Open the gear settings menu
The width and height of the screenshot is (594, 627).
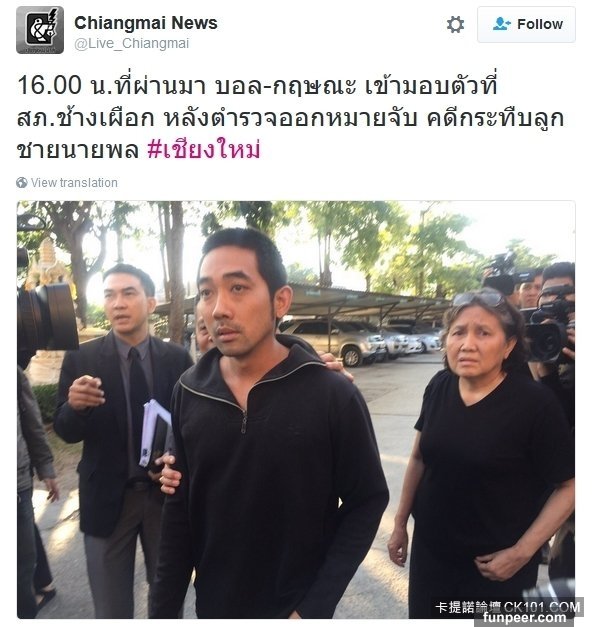[455, 24]
